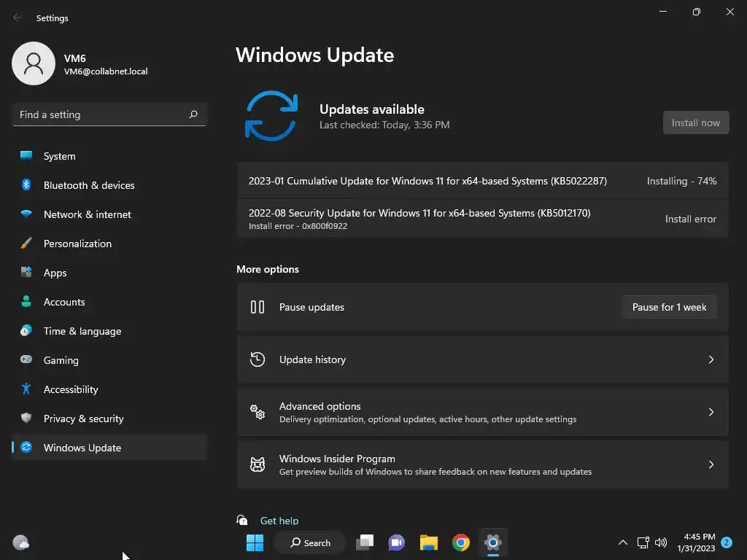Click the large blue update refresh icon

click(271, 116)
